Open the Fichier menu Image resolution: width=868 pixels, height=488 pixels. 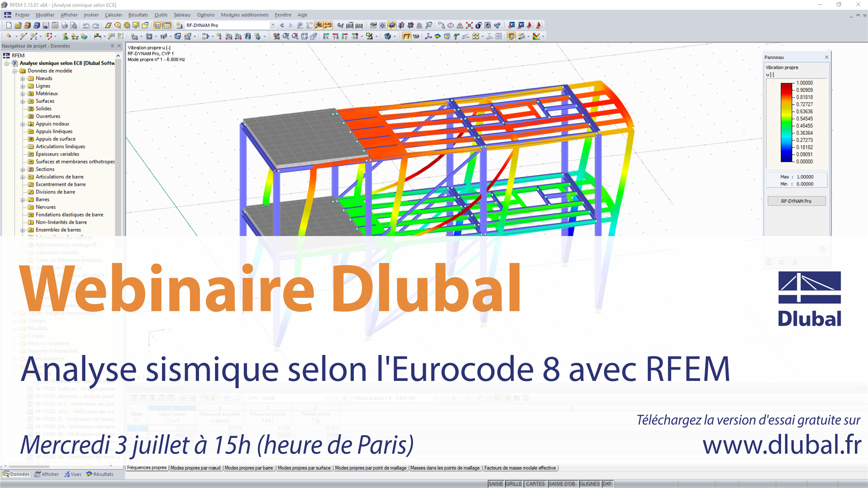point(22,15)
